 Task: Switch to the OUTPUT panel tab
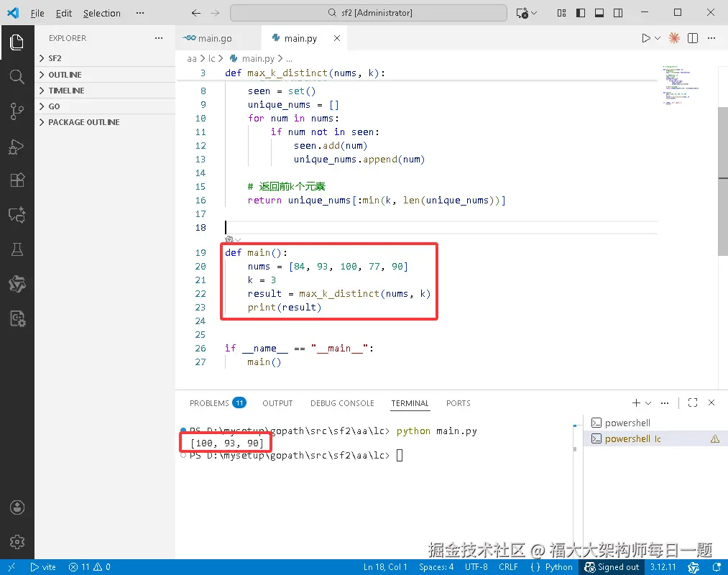coord(277,402)
